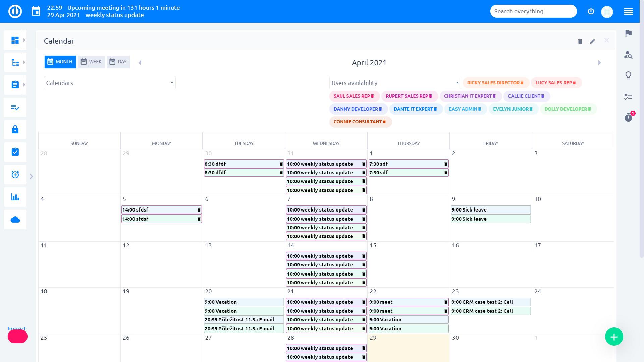Switch to WEEK view tab
Screen dimensions: 644x362
pyautogui.click(x=91, y=62)
